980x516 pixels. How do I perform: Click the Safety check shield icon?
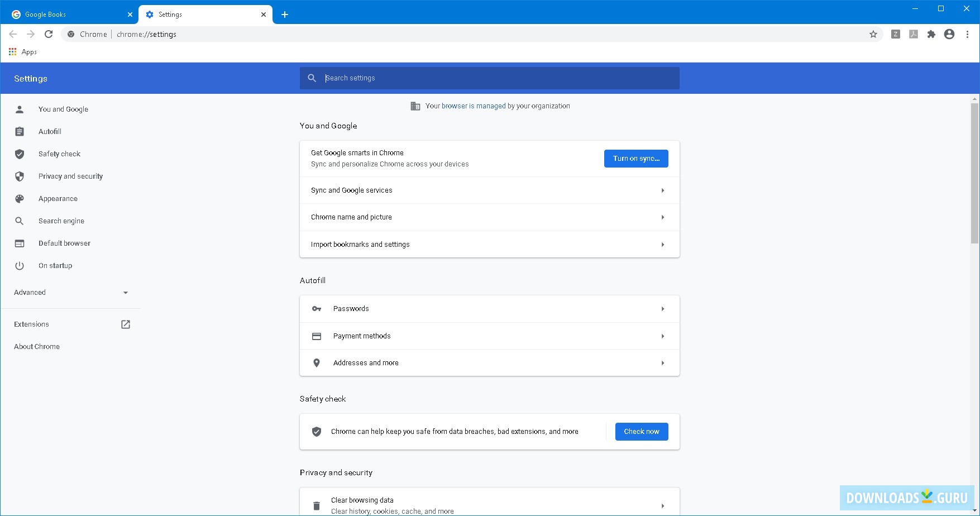(x=20, y=154)
